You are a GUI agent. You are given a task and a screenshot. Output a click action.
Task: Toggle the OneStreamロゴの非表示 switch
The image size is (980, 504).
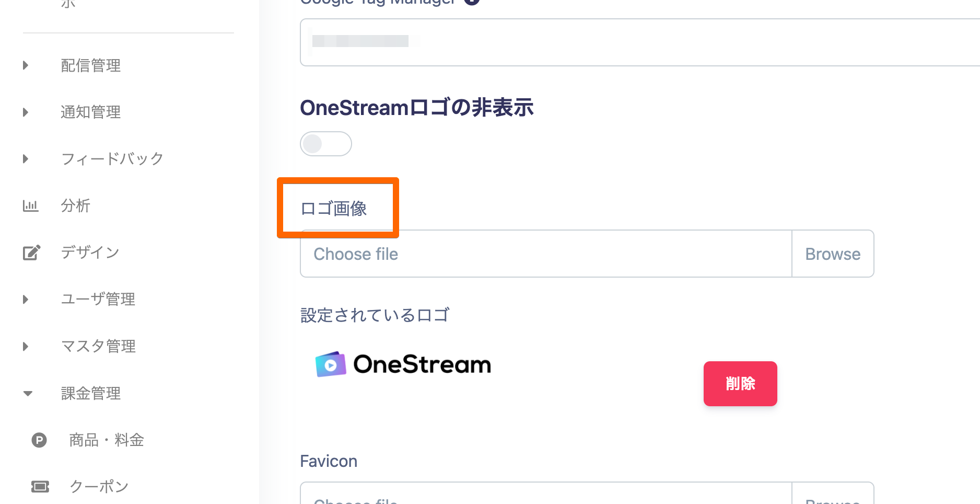pos(325,144)
